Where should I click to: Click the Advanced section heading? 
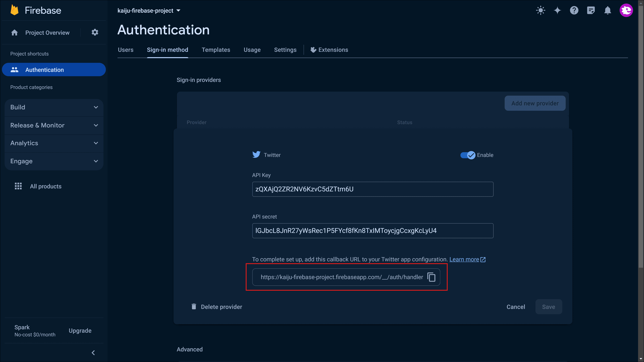[x=190, y=349]
